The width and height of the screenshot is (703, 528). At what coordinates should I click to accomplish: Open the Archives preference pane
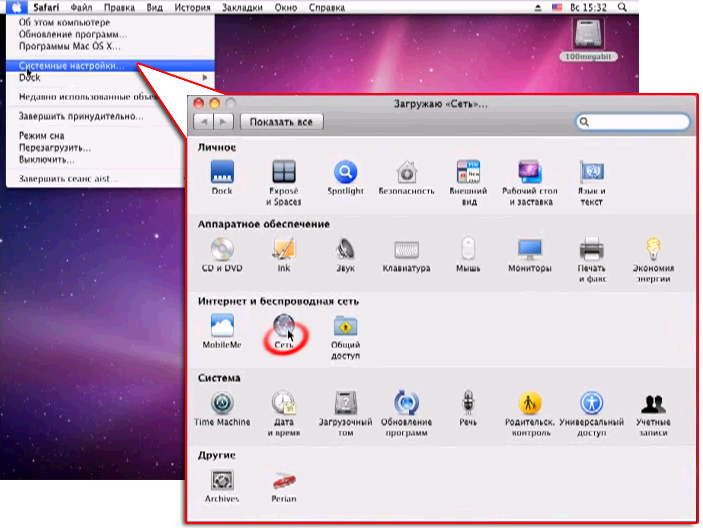coord(222,480)
